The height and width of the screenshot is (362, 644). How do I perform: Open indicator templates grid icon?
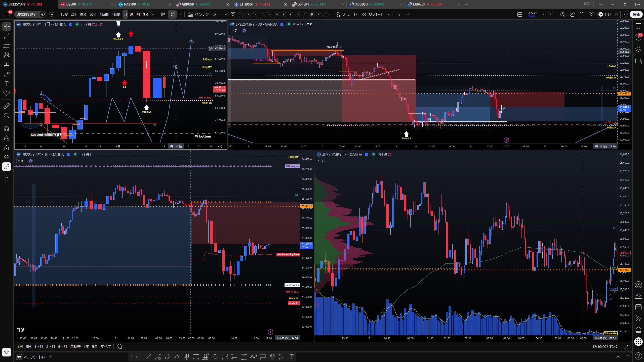tap(233, 14)
